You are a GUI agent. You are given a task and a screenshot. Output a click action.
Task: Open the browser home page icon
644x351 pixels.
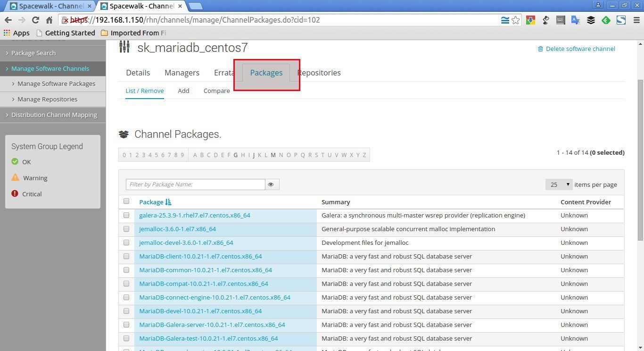click(49, 20)
